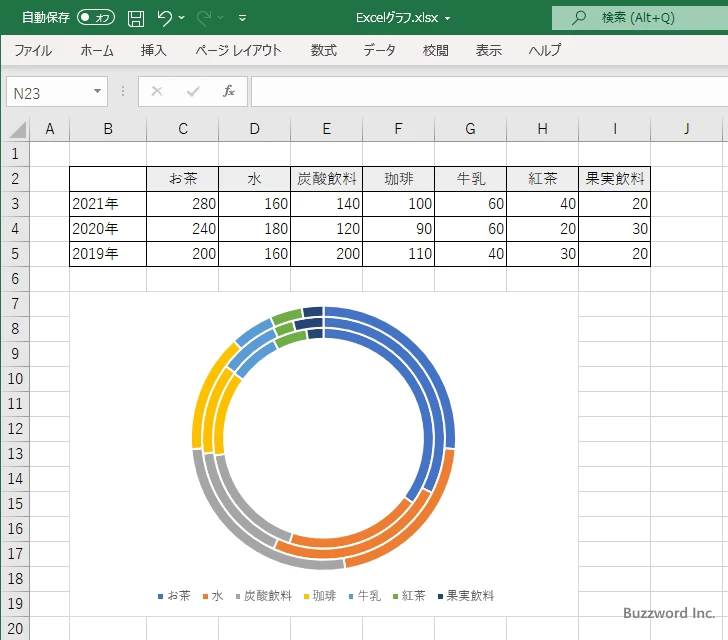Select cell C3 containing 280
Screen dimensions: 728x640
click(x=182, y=204)
